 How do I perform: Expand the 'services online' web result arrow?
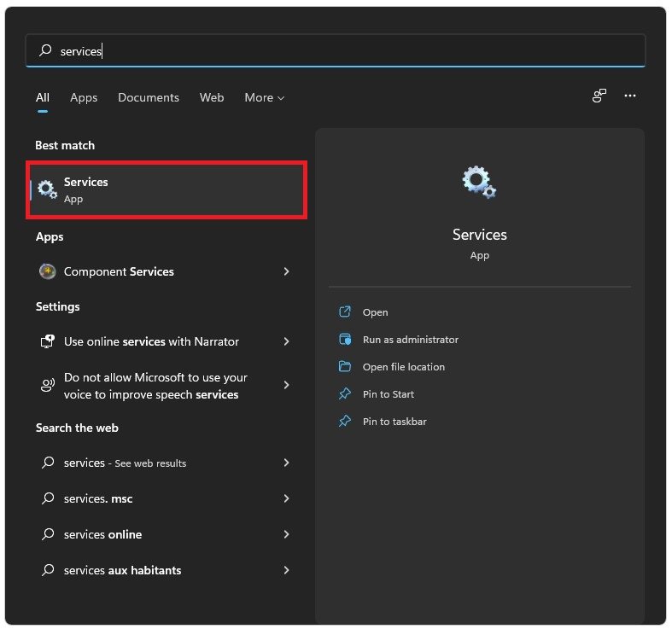click(286, 534)
